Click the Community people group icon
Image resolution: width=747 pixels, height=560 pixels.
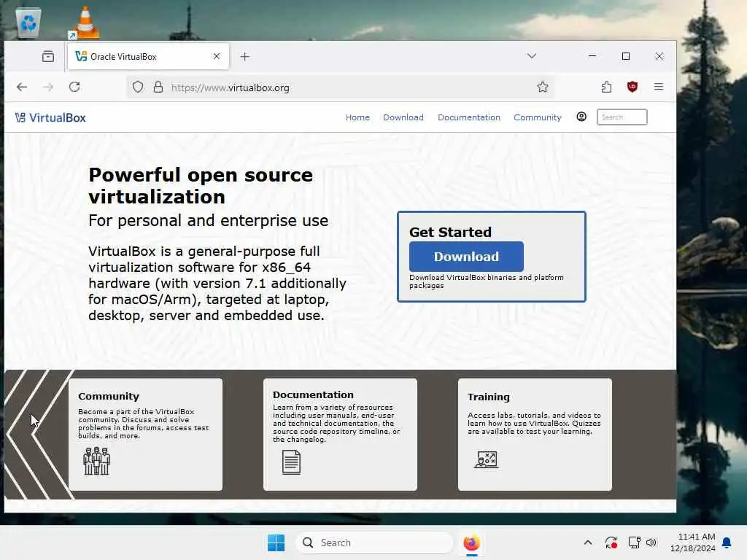97,461
